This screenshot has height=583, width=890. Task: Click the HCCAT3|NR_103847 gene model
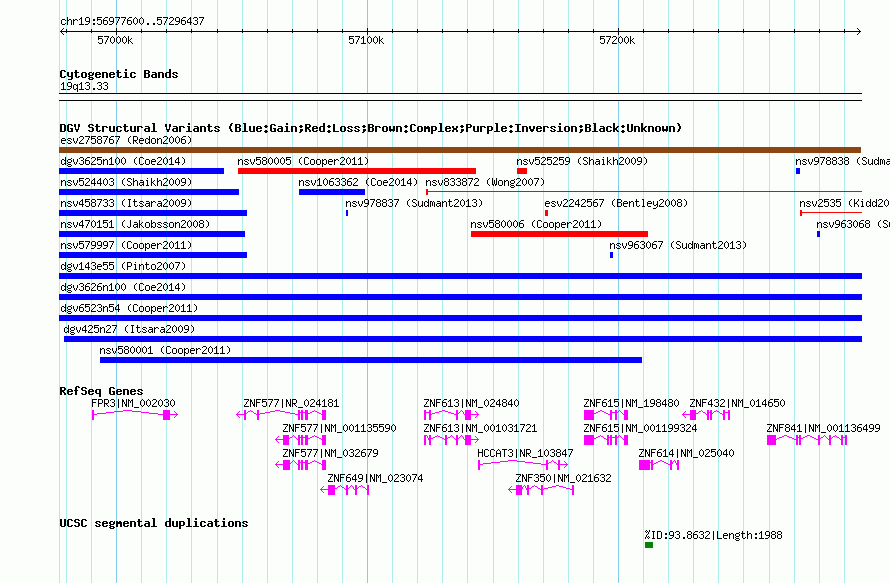pyautogui.click(x=523, y=465)
